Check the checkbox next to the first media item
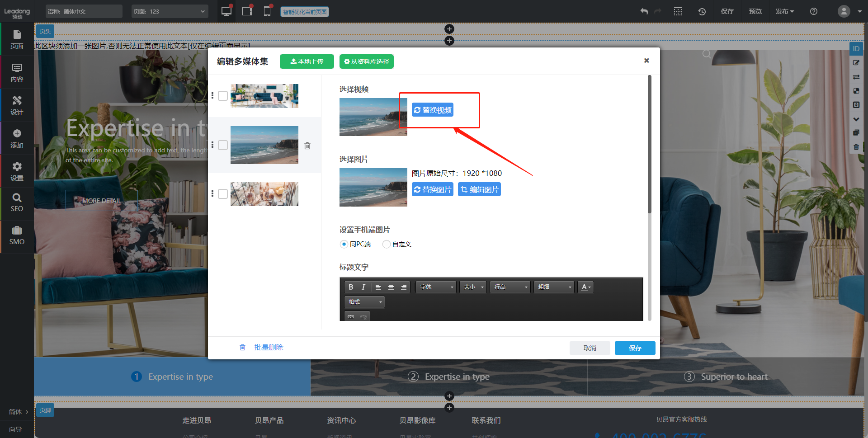868x438 pixels. coord(222,96)
